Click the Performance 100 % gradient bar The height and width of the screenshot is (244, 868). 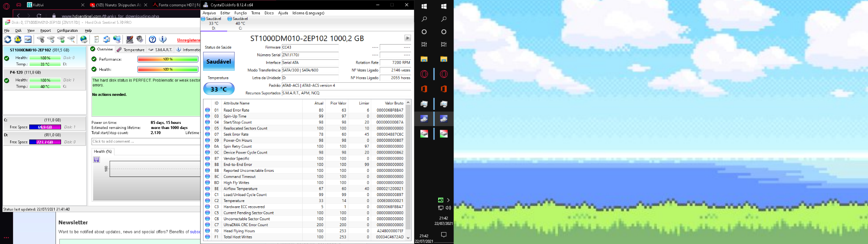click(x=168, y=59)
